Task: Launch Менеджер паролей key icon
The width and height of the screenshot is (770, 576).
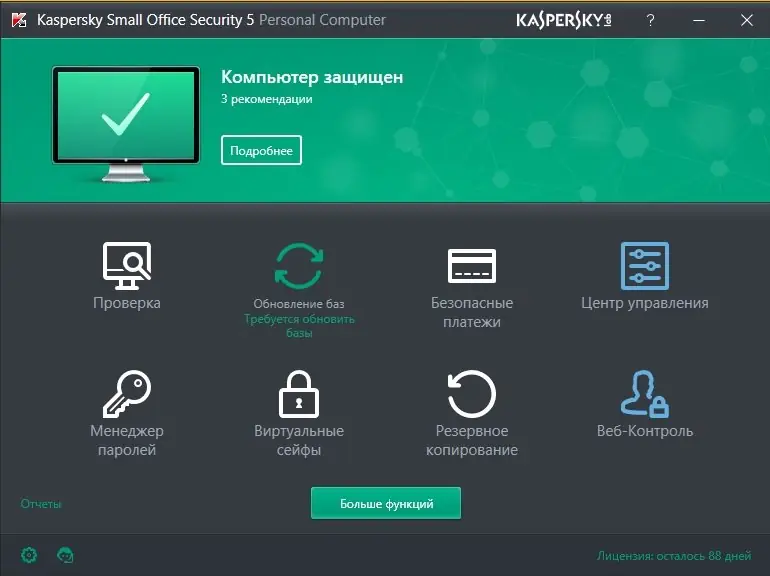Action: 127,394
